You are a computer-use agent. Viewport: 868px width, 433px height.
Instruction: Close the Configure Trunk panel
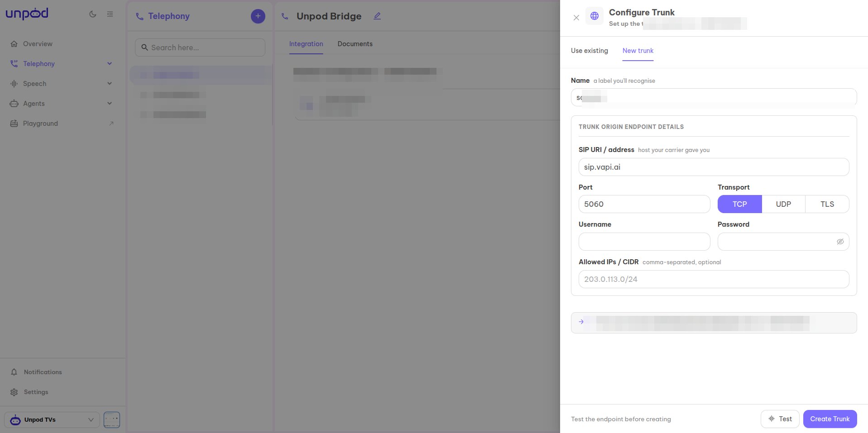(x=576, y=18)
